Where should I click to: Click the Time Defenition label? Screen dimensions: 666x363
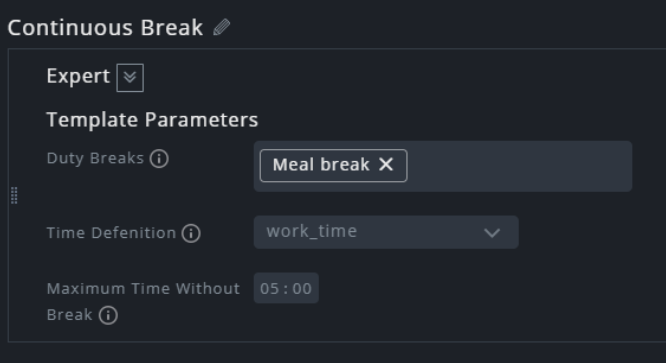click(x=111, y=233)
